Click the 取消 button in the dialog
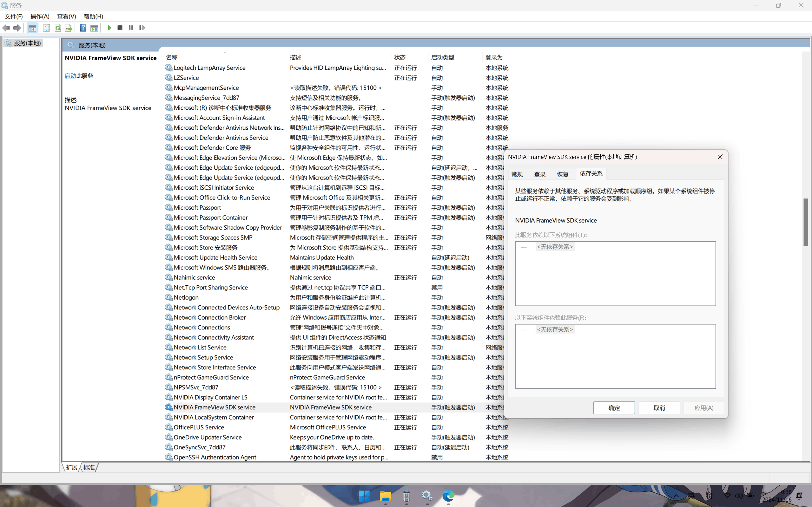 click(x=659, y=408)
